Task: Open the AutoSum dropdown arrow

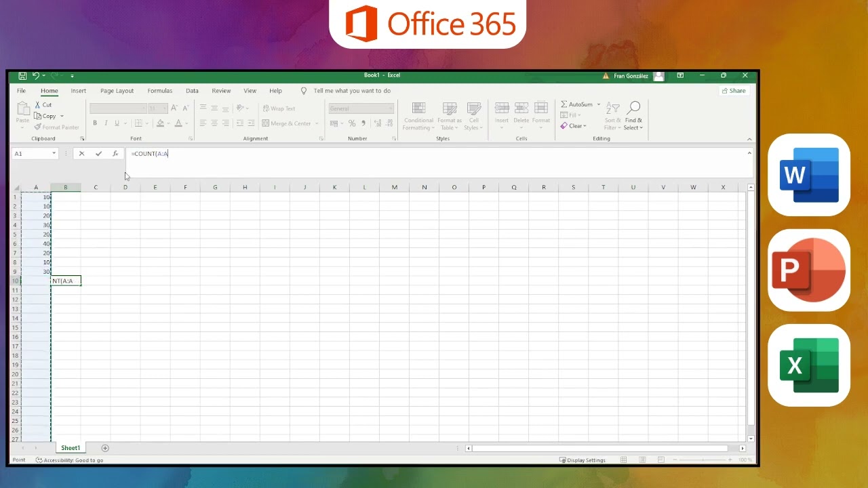Action: pos(599,104)
